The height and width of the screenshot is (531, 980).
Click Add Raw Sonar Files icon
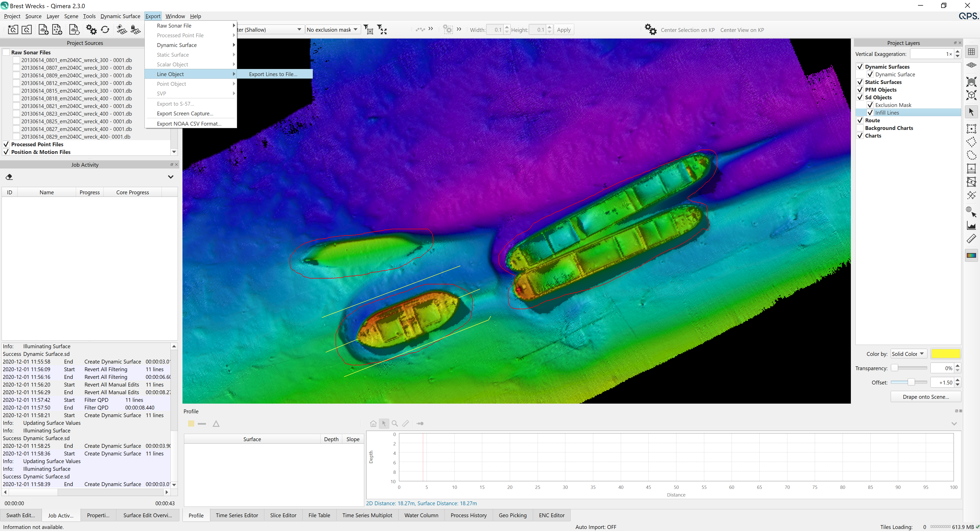43,30
